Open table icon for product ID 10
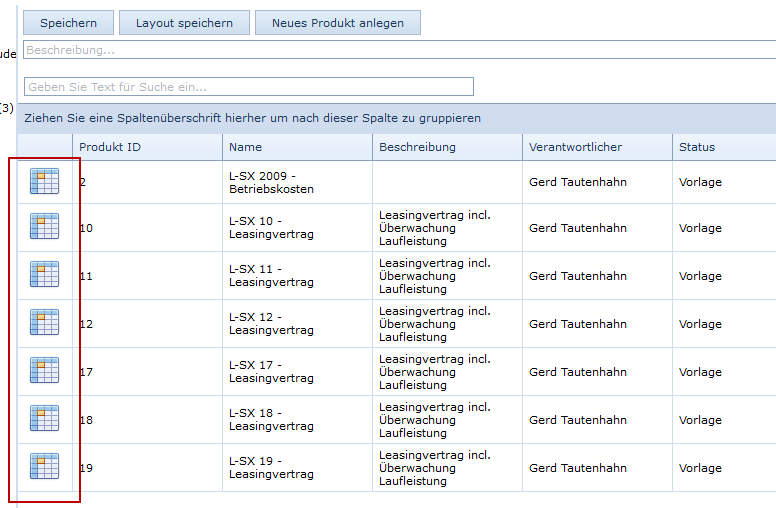Screen dimensions: 776x508 coord(45,227)
